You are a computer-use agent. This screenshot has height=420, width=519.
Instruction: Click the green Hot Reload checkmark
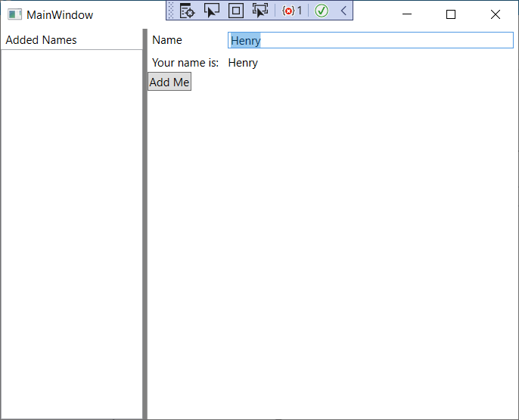[321, 11]
